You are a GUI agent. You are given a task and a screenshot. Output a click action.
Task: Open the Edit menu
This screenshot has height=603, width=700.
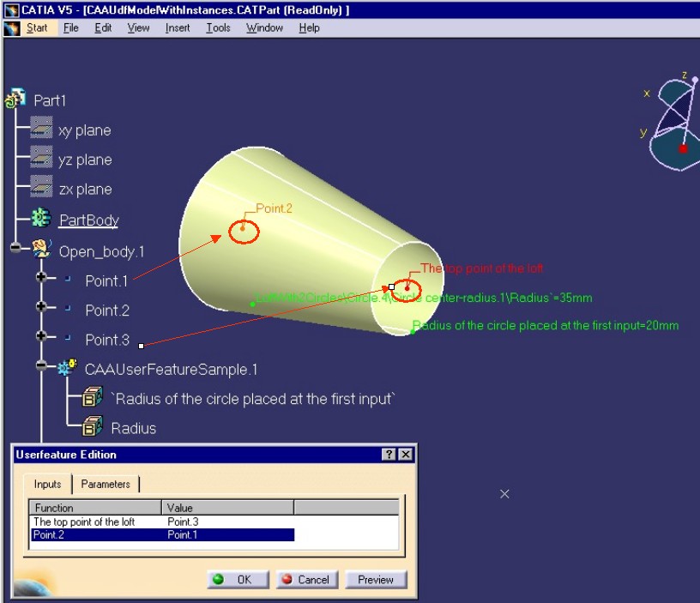103,28
